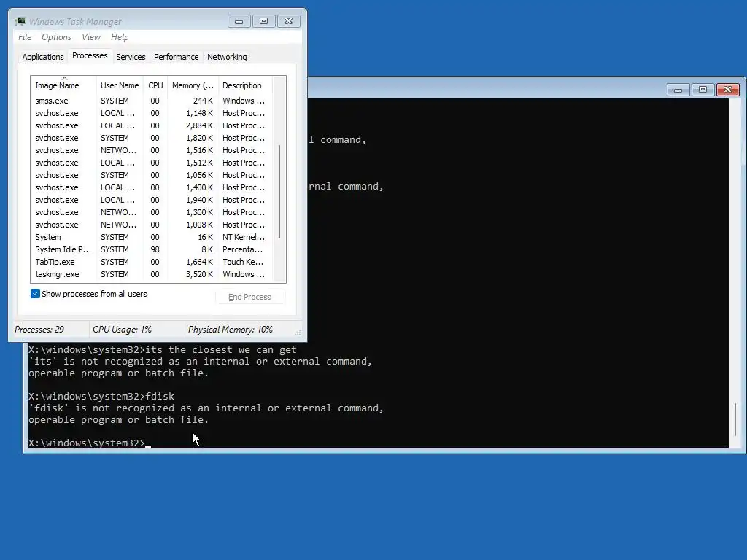Switch to the Services tab
This screenshot has width=747, height=560.
point(131,57)
